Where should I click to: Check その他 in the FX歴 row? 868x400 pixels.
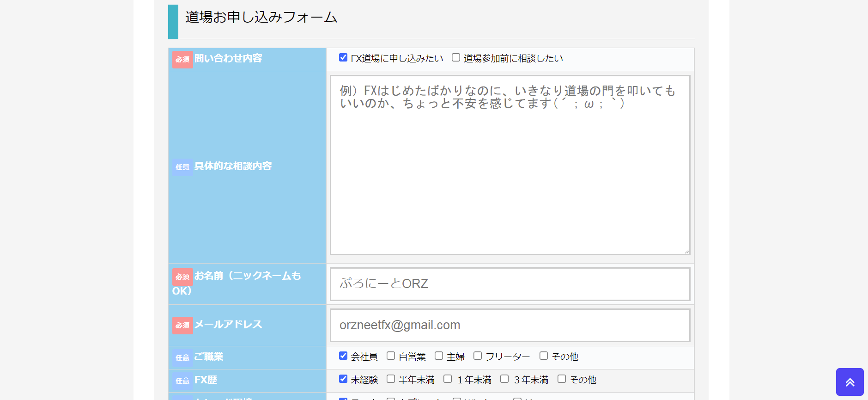[x=562, y=379]
